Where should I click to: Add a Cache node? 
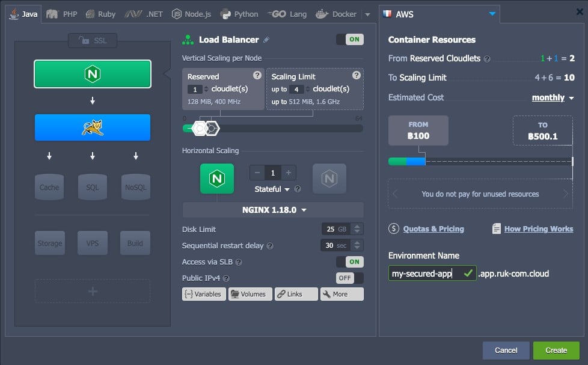tap(49, 187)
